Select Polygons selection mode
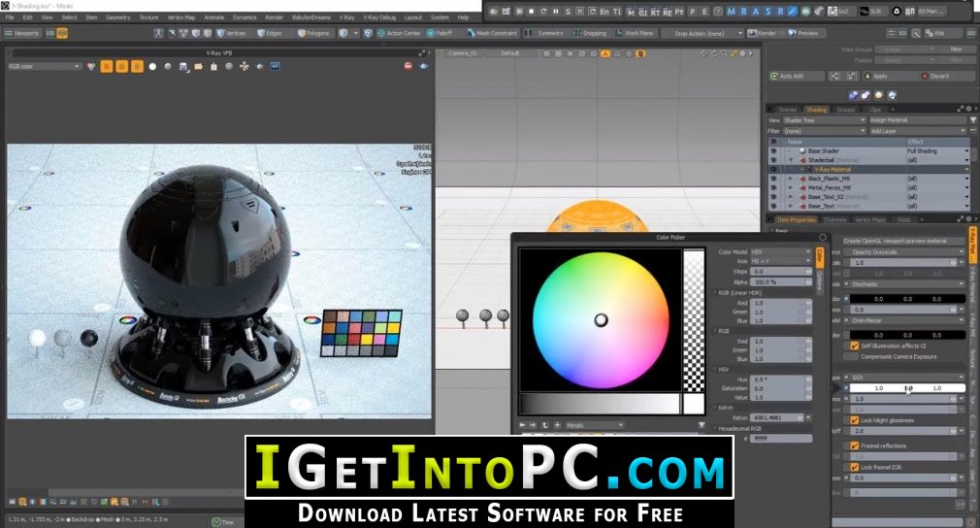The image size is (980, 528). coord(313,33)
